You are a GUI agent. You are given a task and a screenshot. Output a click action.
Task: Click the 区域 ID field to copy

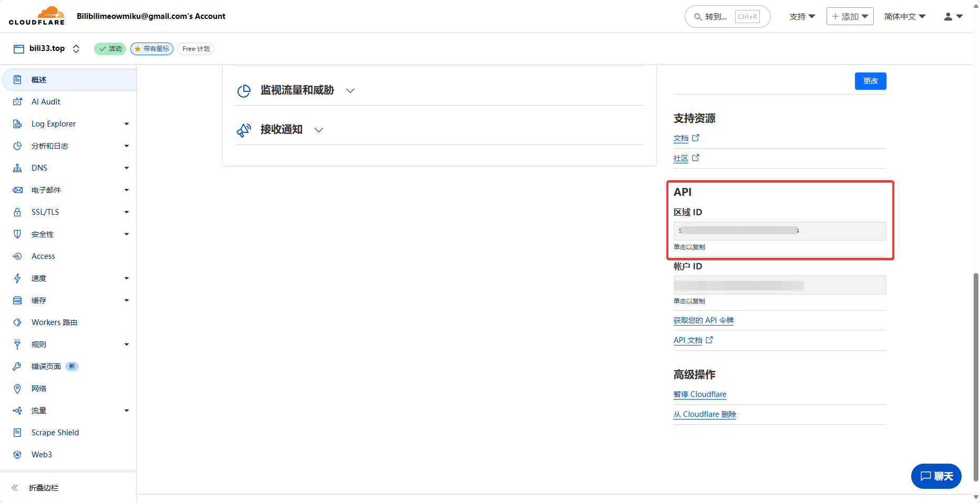779,231
